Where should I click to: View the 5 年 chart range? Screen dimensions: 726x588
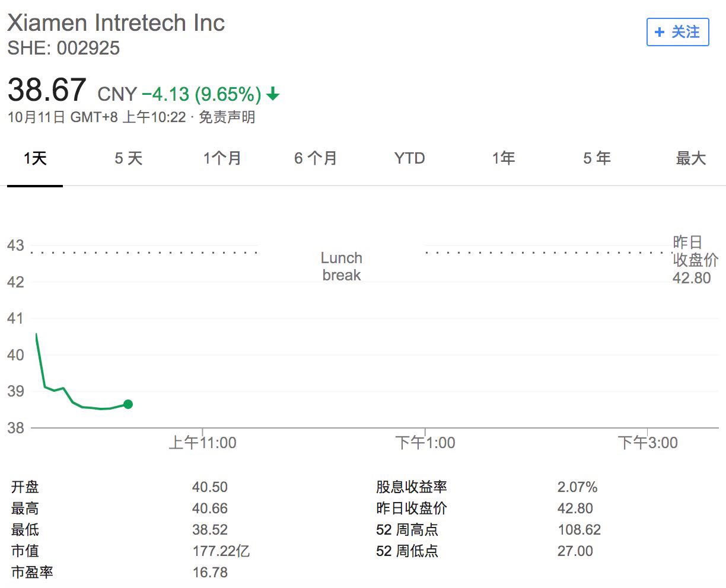coord(597,158)
